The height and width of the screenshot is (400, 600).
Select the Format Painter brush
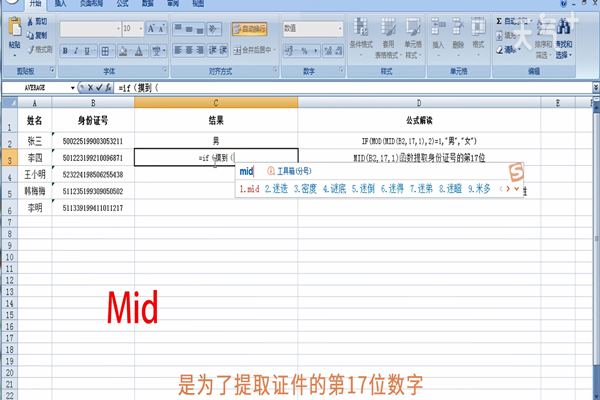pyautogui.click(x=31, y=49)
